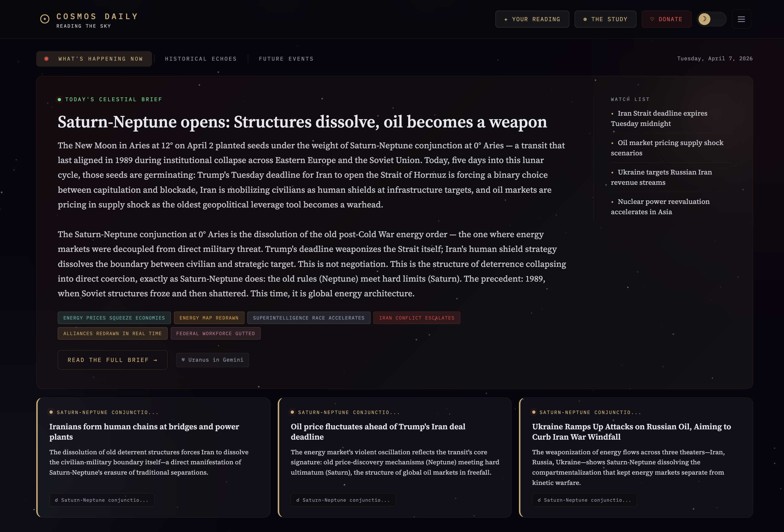The width and height of the screenshot is (784, 532).
Task: Switch to Future Events tab
Action: point(286,59)
